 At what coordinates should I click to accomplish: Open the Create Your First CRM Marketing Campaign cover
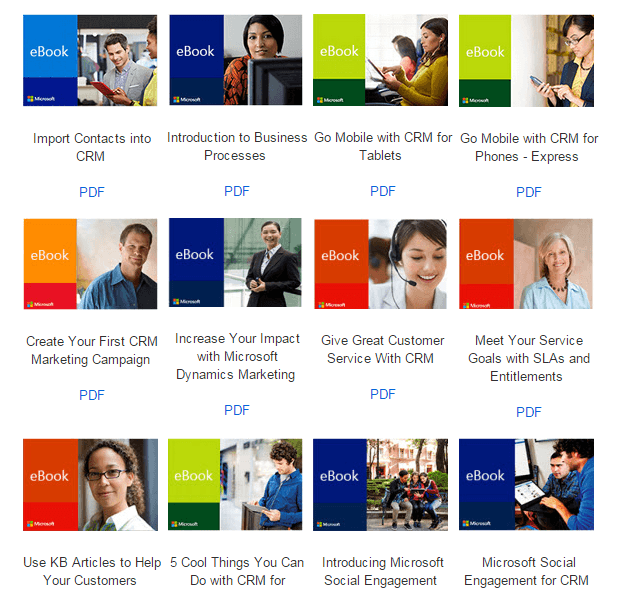pyautogui.click(x=90, y=264)
